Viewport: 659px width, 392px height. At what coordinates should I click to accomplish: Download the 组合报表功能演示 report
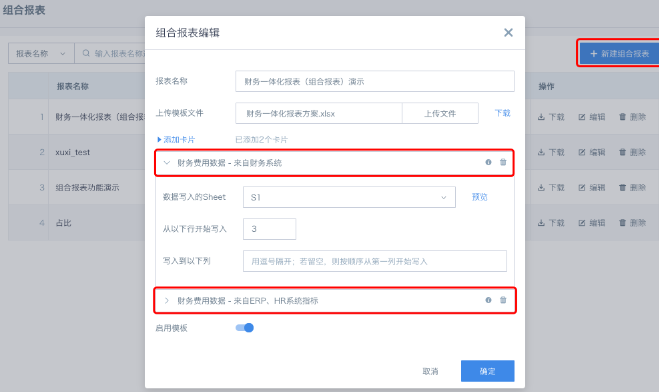click(x=551, y=187)
